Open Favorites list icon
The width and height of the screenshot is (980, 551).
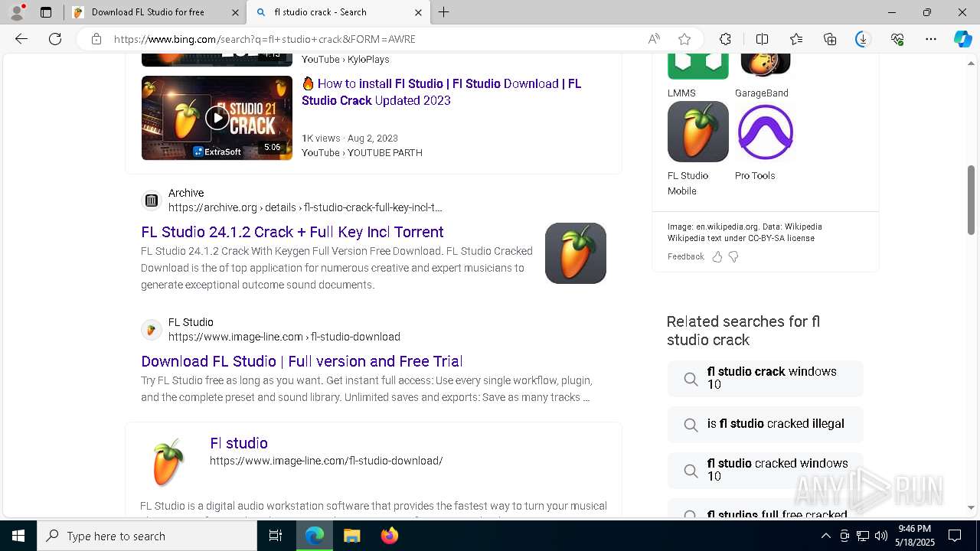796,39
